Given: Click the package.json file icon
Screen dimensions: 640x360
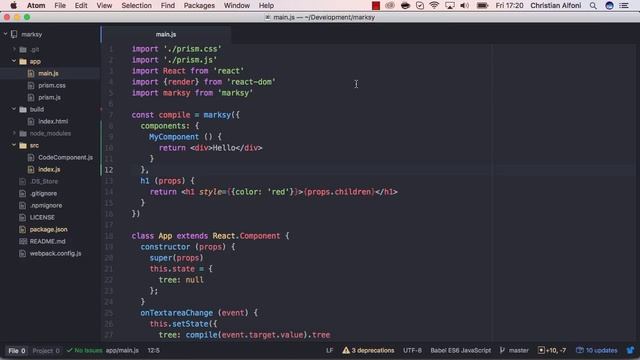Looking at the screenshot, I should point(22,229).
